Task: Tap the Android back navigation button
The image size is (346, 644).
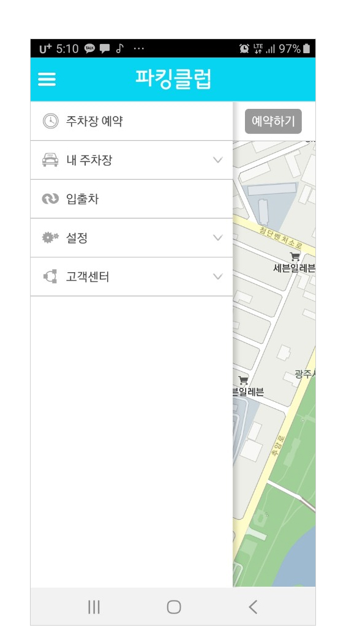Action: pos(252,607)
